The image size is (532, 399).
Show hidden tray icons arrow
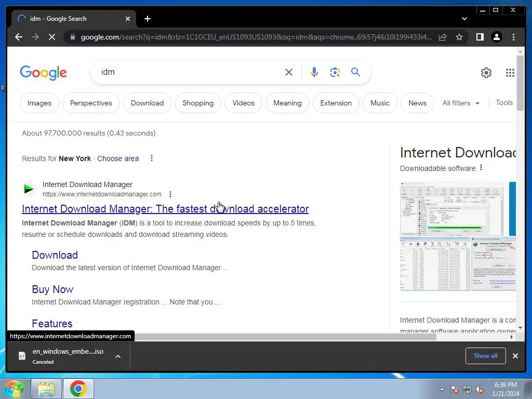coord(442,389)
